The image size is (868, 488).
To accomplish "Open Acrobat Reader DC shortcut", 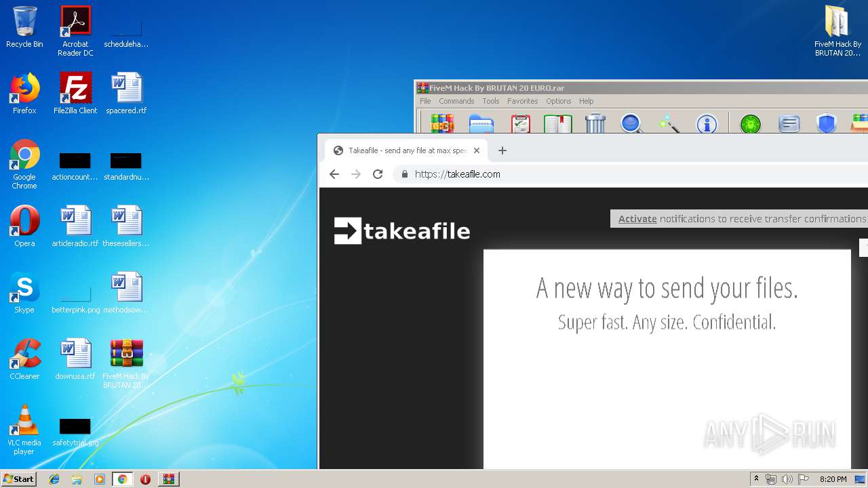I will pos(75,31).
